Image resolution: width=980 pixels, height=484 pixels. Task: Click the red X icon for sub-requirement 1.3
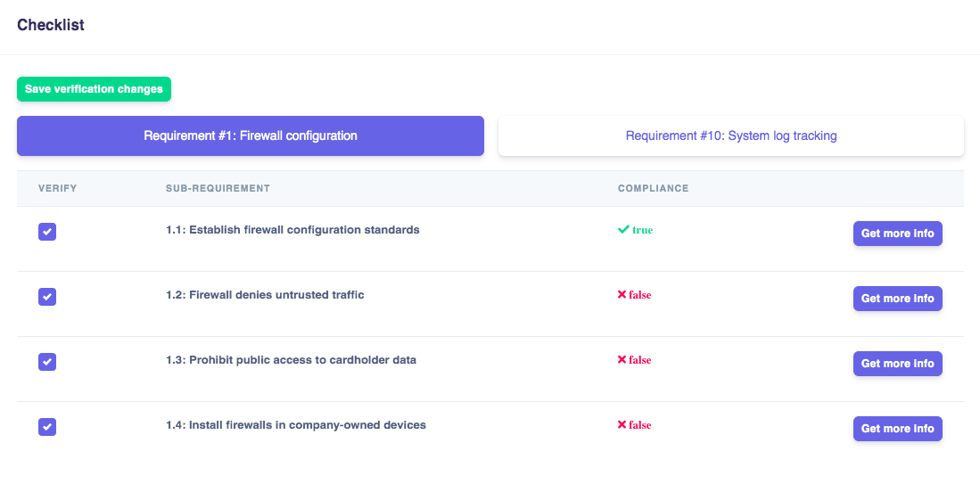(622, 360)
